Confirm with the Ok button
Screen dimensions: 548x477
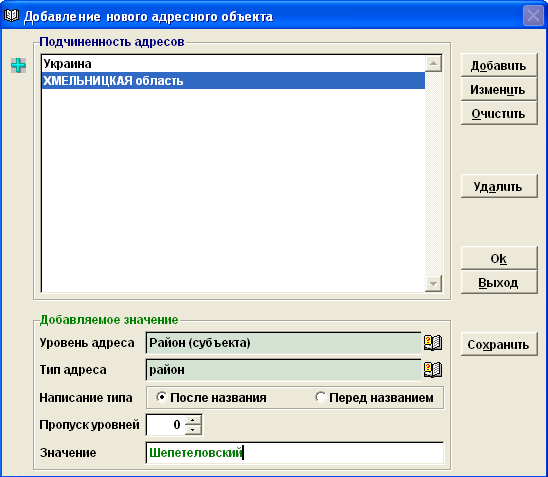coord(499,258)
